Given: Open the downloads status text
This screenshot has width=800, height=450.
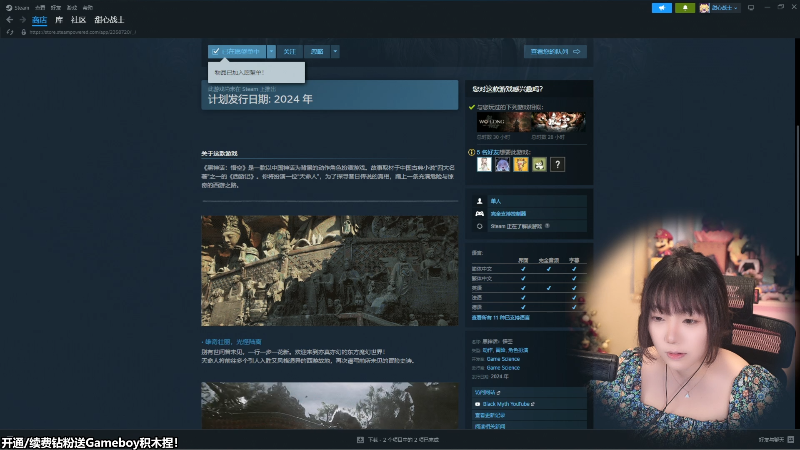Looking at the screenshot, I should 403,439.
